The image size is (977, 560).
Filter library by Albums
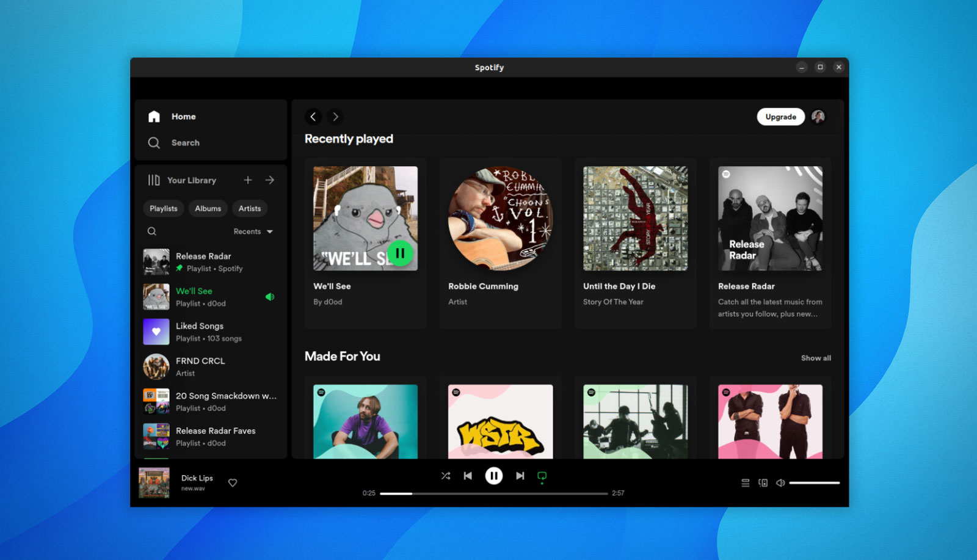click(x=208, y=209)
